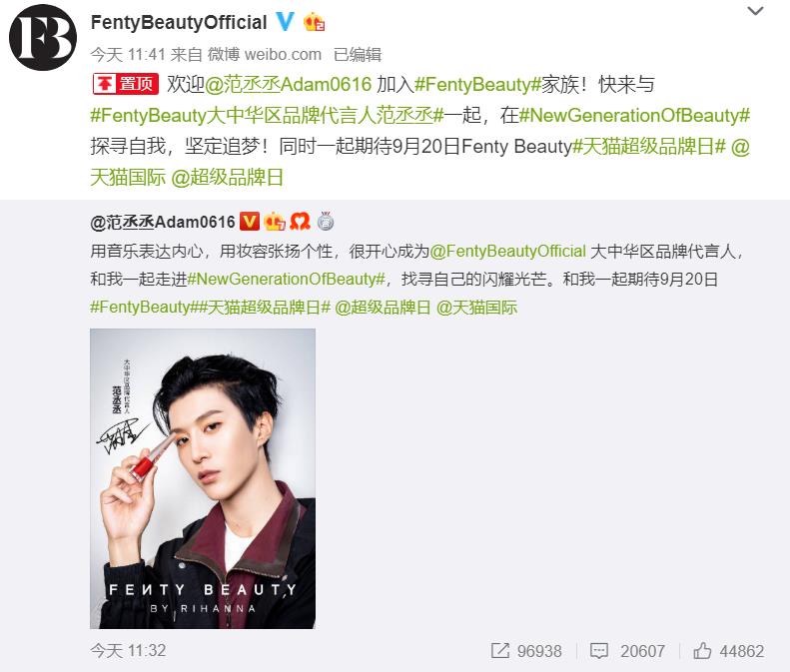Click @FentyBeautyOfficial mention in reposted text
The image size is (790, 672).
tap(507, 251)
